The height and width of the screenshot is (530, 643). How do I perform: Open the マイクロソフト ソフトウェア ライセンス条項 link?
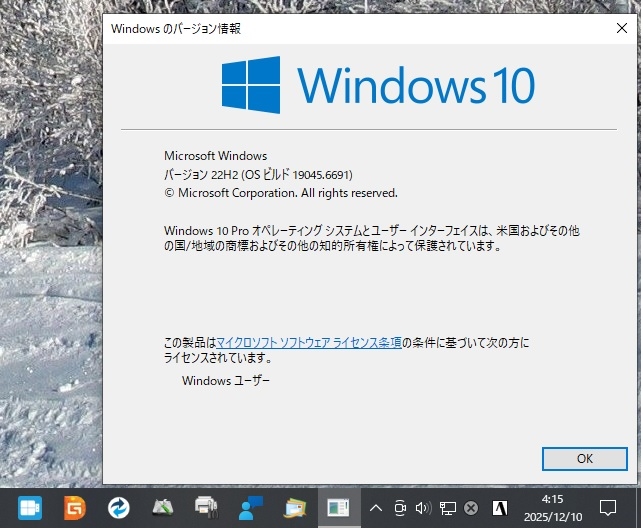point(308,342)
